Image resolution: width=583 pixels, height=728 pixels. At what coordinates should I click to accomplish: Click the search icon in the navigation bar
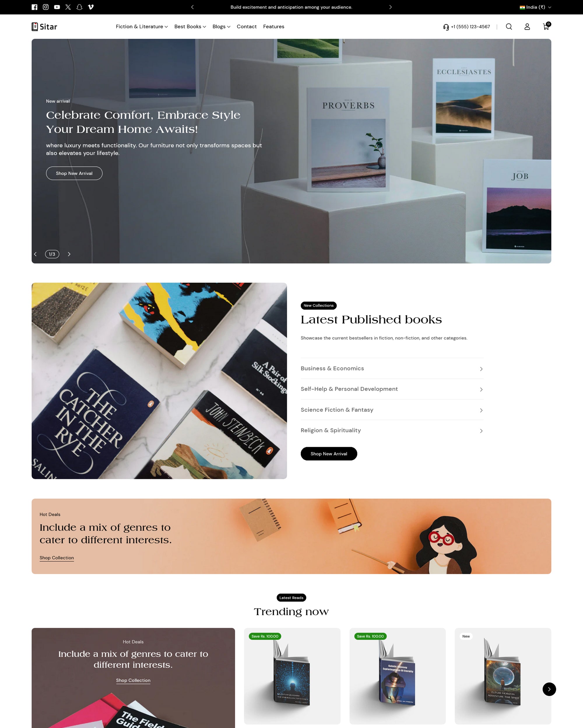point(509,26)
